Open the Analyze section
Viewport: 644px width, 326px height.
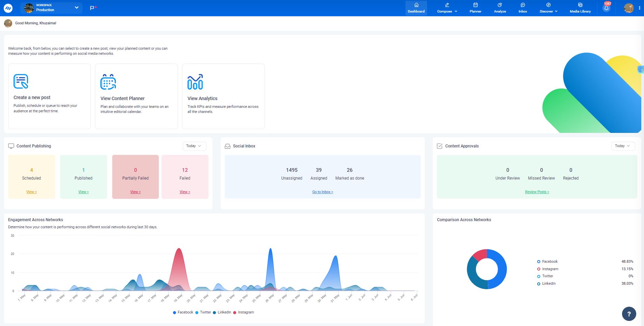(500, 8)
